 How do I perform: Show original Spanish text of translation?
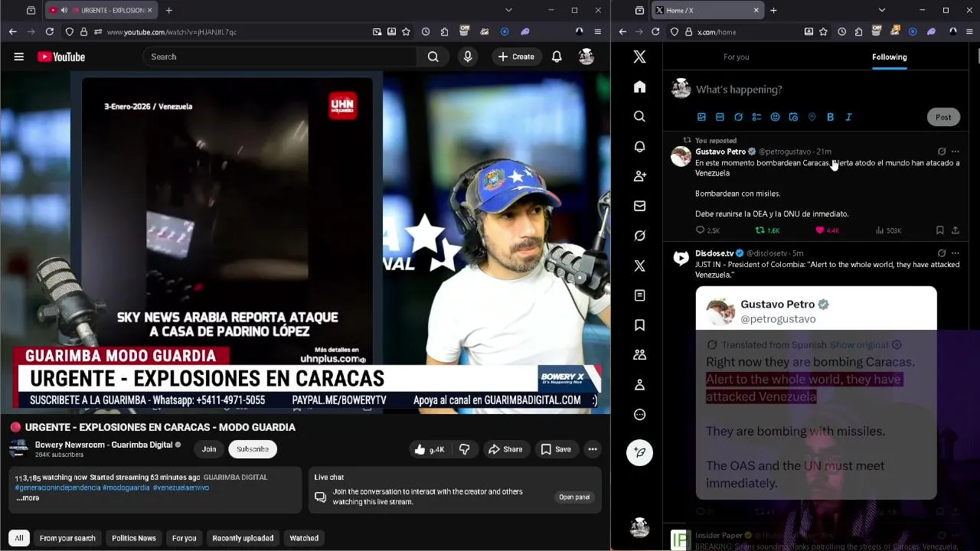(859, 345)
